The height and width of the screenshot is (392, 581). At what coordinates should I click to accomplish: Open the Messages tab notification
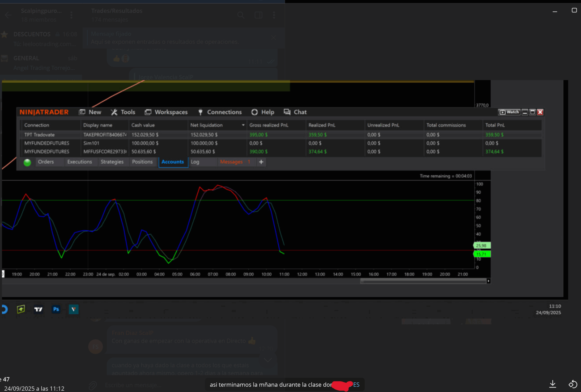pyautogui.click(x=235, y=162)
